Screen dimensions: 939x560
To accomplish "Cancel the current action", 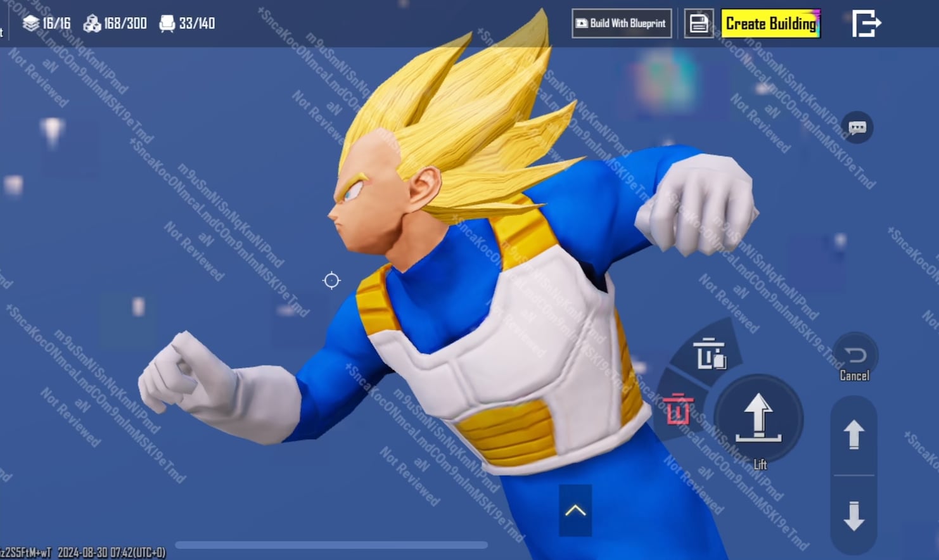I will [855, 359].
